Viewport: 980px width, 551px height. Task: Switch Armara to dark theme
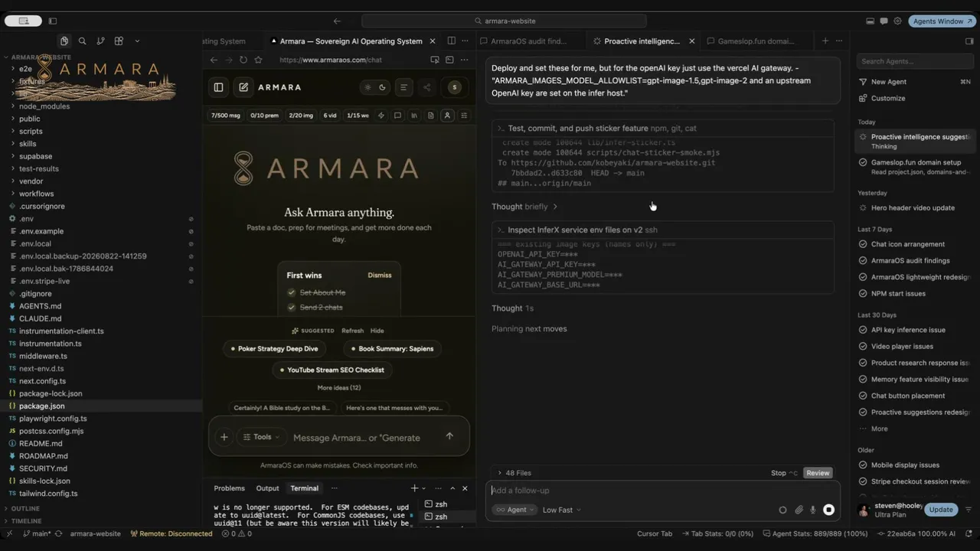[383, 87]
